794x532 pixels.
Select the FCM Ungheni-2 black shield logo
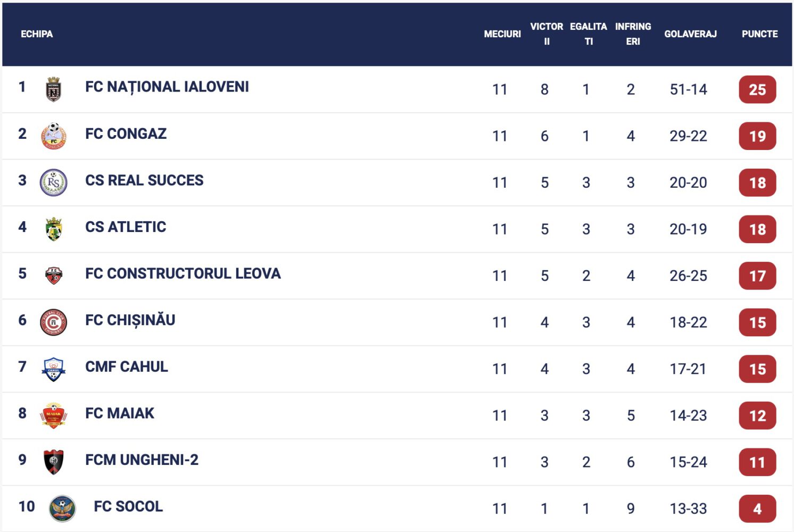pyautogui.click(x=54, y=462)
